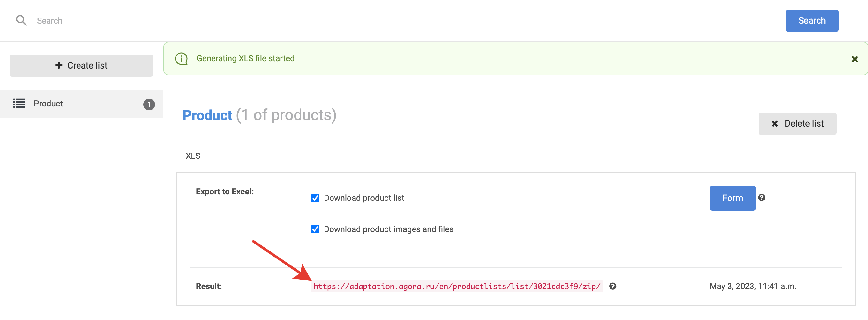The height and width of the screenshot is (320, 868).
Task: Click the Generating XLS file started message
Action: (x=245, y=59)
